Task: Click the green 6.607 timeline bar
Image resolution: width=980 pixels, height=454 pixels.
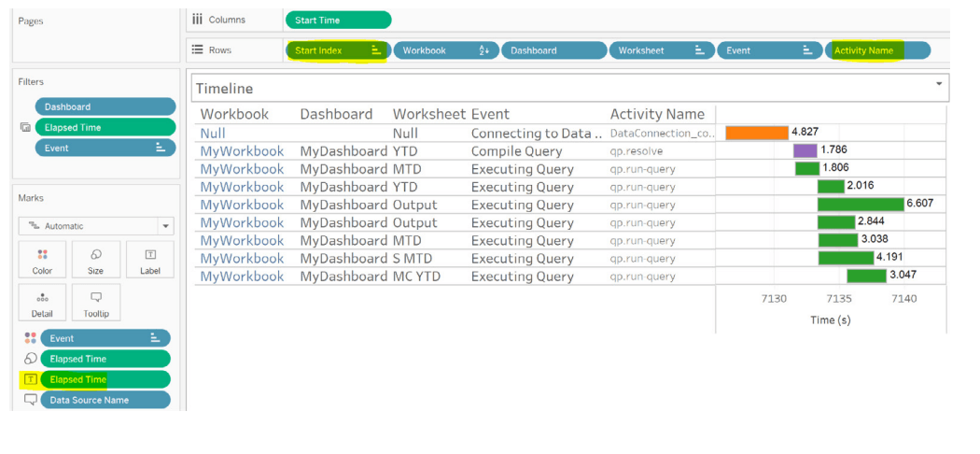Action: (x=860, y=204)
